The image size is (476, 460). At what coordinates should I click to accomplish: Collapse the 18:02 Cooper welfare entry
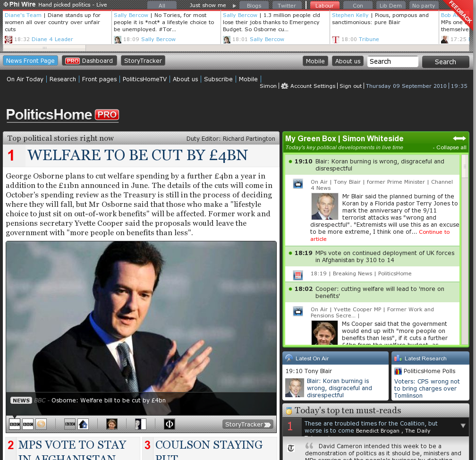[x=372, y=292]
